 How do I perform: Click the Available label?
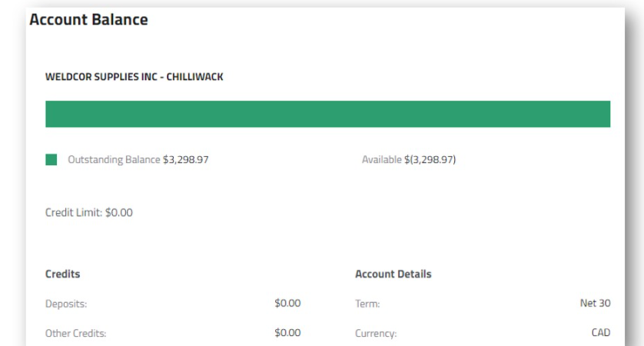tap(382, 160)
